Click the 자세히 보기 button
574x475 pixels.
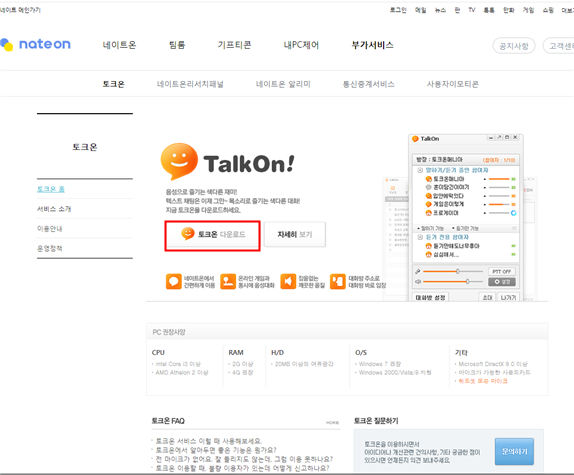point(295,235)
